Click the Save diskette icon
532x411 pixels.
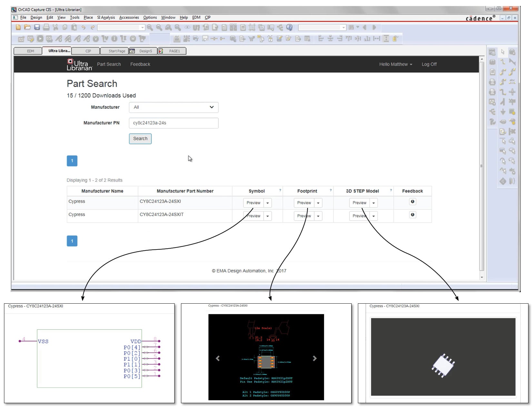37,27
